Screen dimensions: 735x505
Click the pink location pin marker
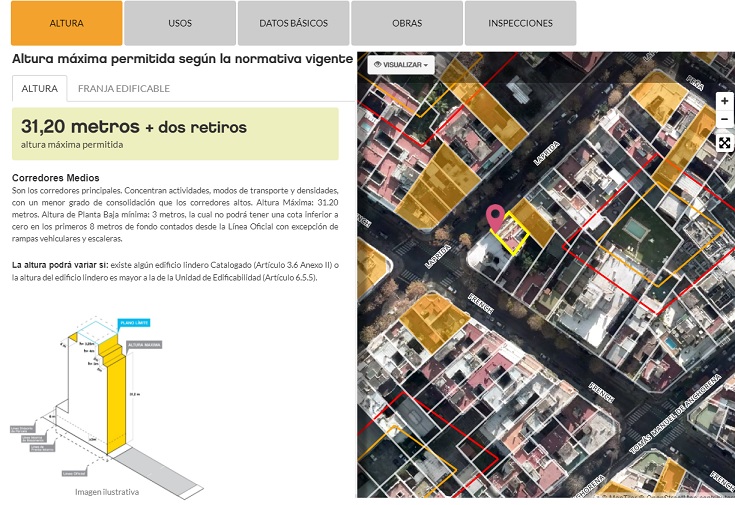pyautogui.click(x=494, y=215)
